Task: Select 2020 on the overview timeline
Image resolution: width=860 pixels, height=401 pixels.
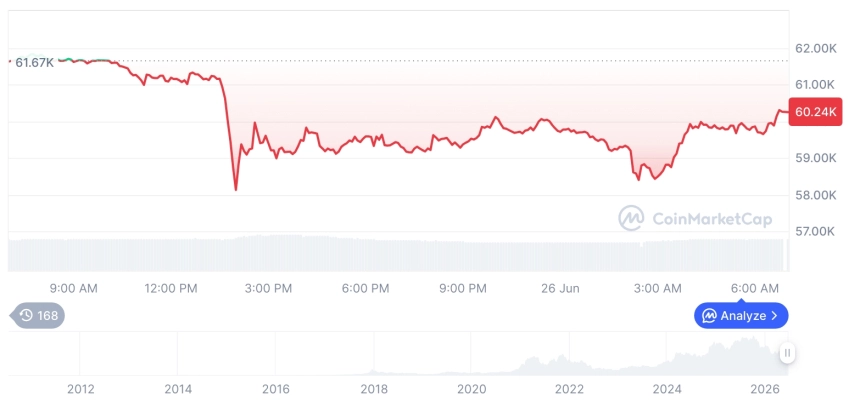Action: click(472, 389)
